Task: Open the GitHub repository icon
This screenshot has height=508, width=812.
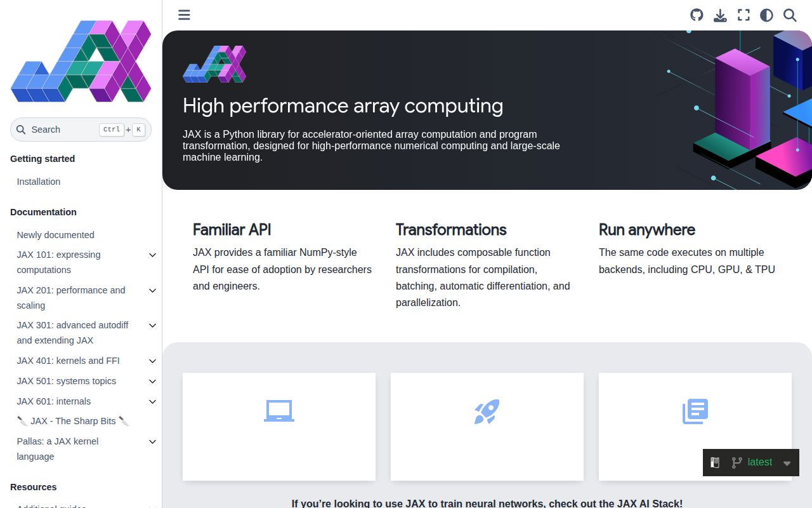Action: [697, 15]
